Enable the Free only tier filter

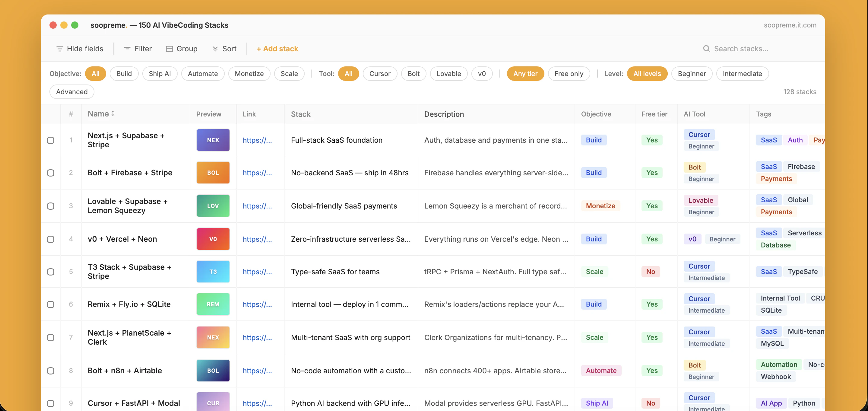click(569, 74)
